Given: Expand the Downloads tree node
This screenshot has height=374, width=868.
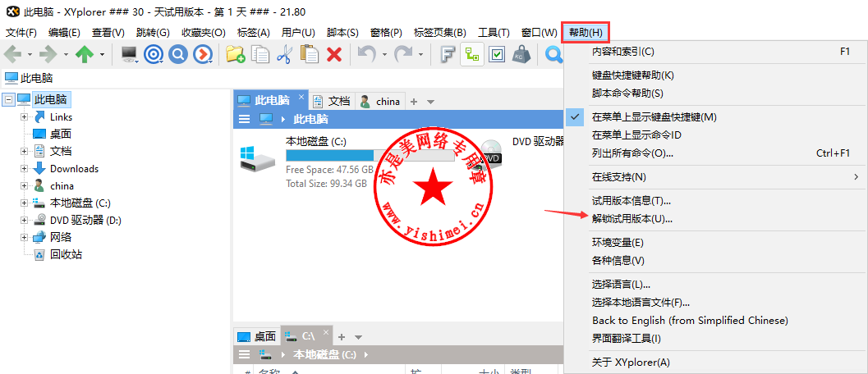Looking at the screenshot, I should tap(24, 169).
